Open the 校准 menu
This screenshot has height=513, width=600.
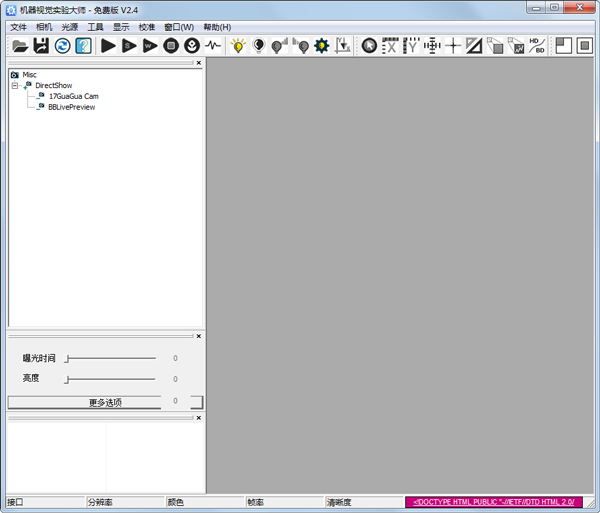pos(147,27)
